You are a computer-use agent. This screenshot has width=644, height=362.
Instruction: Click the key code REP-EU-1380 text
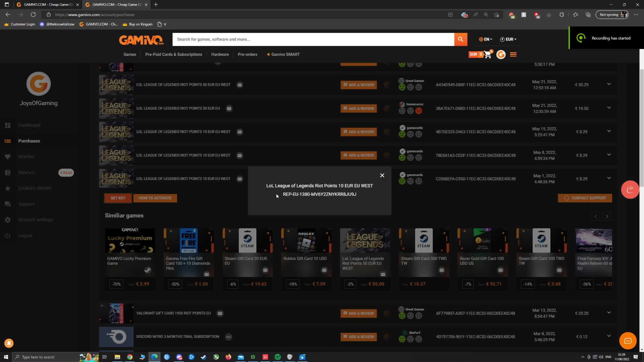[x=319, y=194]
